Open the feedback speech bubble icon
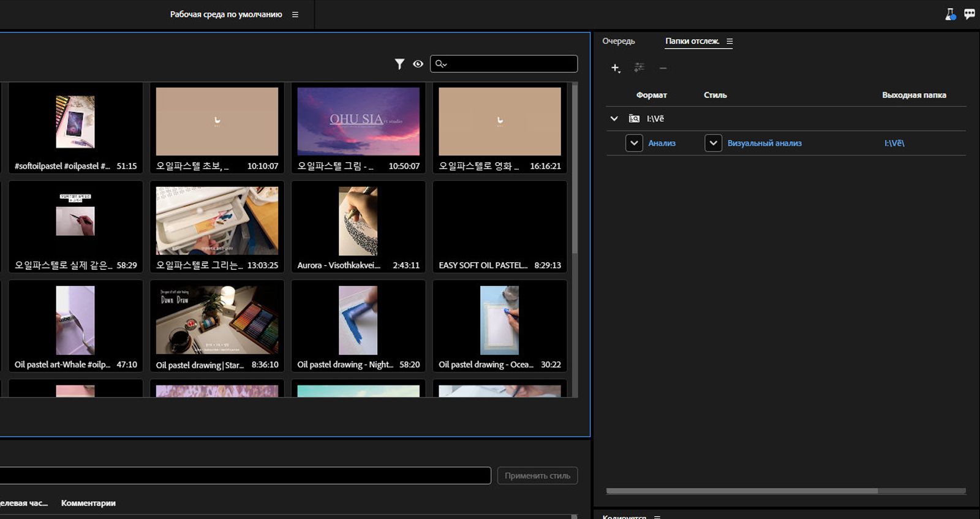980x519 pixels. [969, 14]
